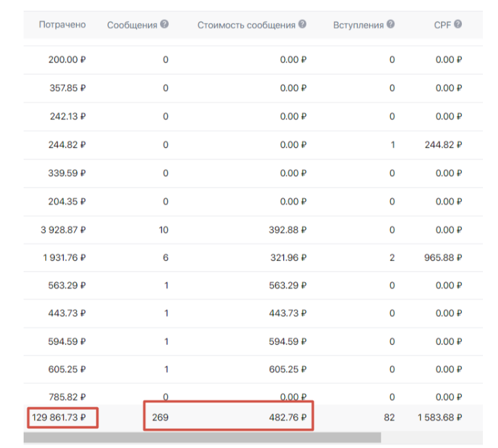
Task: Open the messages count 10 link
Action: coord(163,230)
